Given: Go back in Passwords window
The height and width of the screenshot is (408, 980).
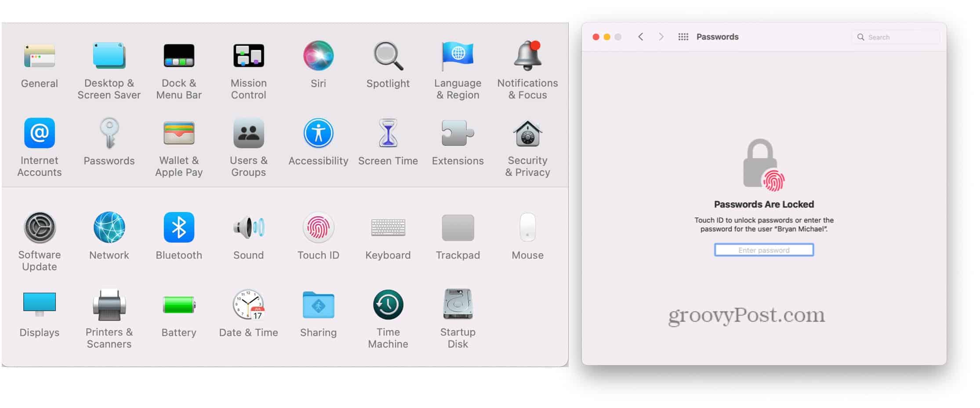Looking at the screenshot, I should [x=641, y=36].
